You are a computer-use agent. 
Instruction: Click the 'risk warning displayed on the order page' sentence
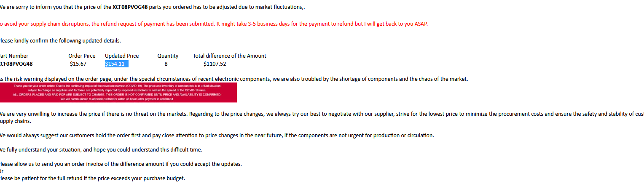[x=234, y=79]
